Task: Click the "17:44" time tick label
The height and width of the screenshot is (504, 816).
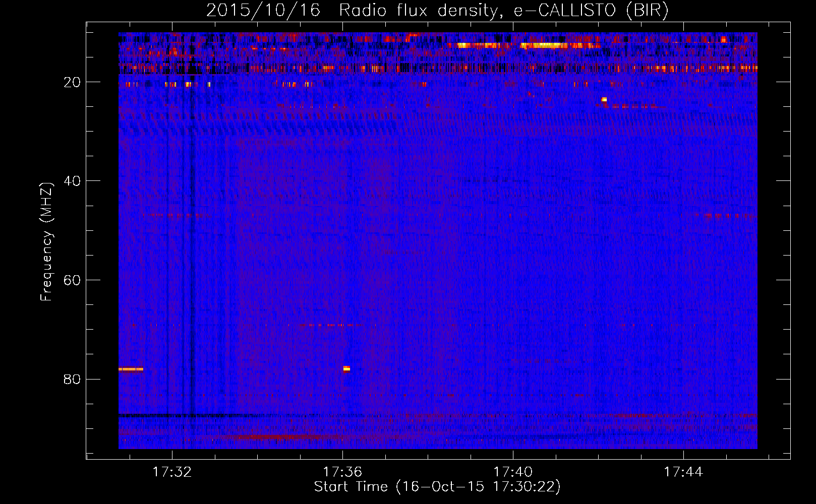Action: point(683,472)
